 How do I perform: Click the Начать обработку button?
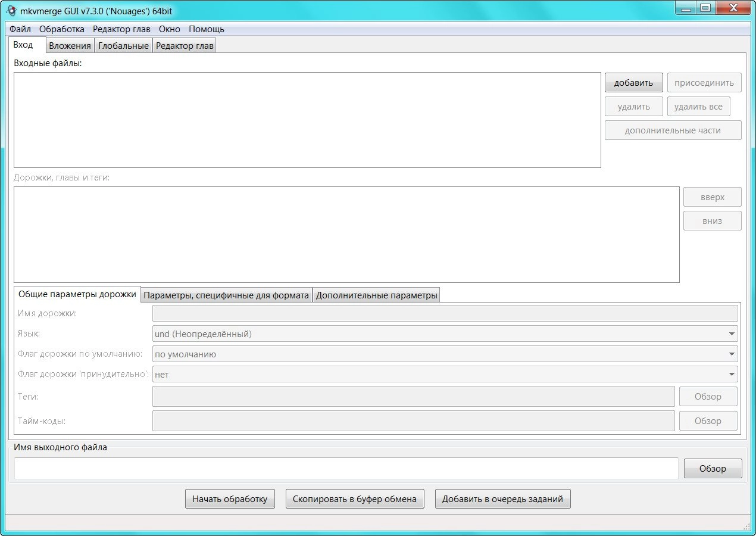click(230, 499)
